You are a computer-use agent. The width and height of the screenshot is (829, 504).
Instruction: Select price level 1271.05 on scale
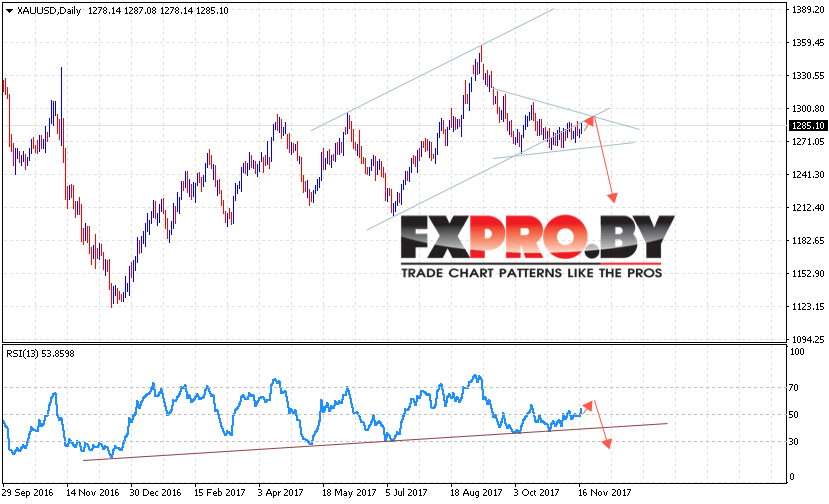click(x=808, y=141)
